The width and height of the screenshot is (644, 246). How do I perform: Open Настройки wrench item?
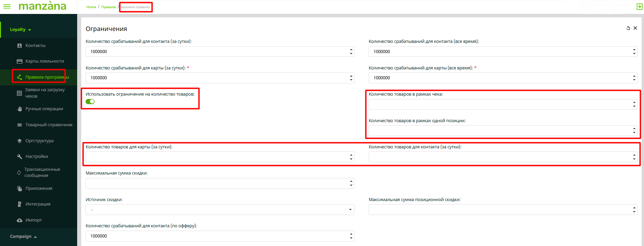click(36, 157)
